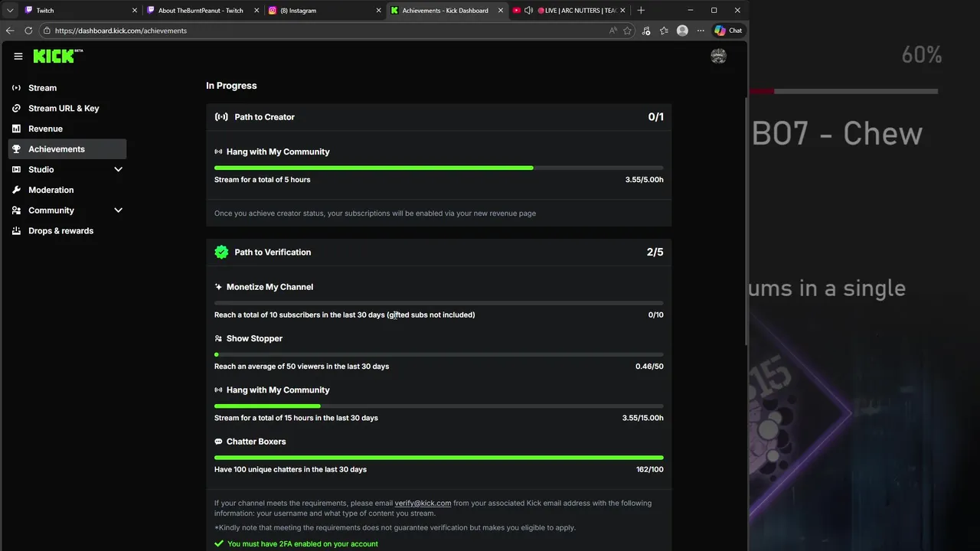Screen dimensions: 980x551
Task: Click the verify@kick.com email link
Action: click(423, 504)
